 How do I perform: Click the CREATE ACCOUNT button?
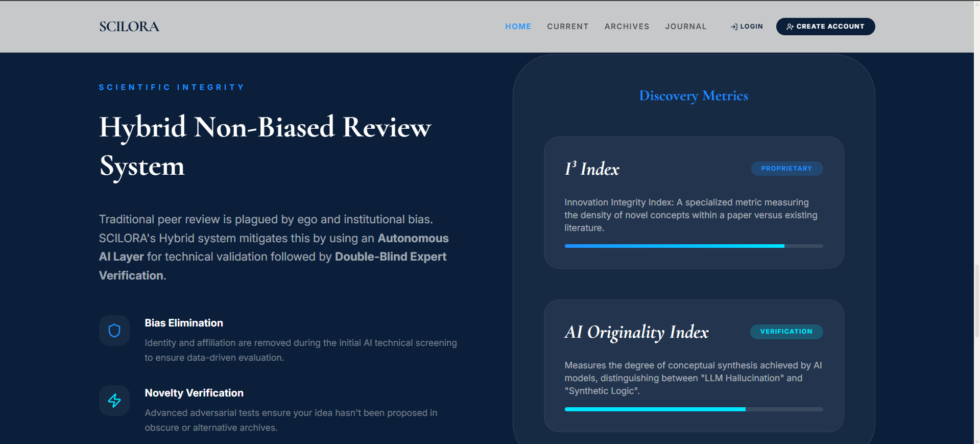[825, 27]
